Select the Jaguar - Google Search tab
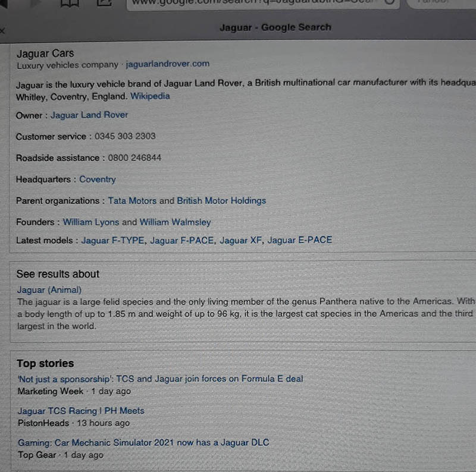The height and width of the screenshot is (472, 476). pos(275,27)
